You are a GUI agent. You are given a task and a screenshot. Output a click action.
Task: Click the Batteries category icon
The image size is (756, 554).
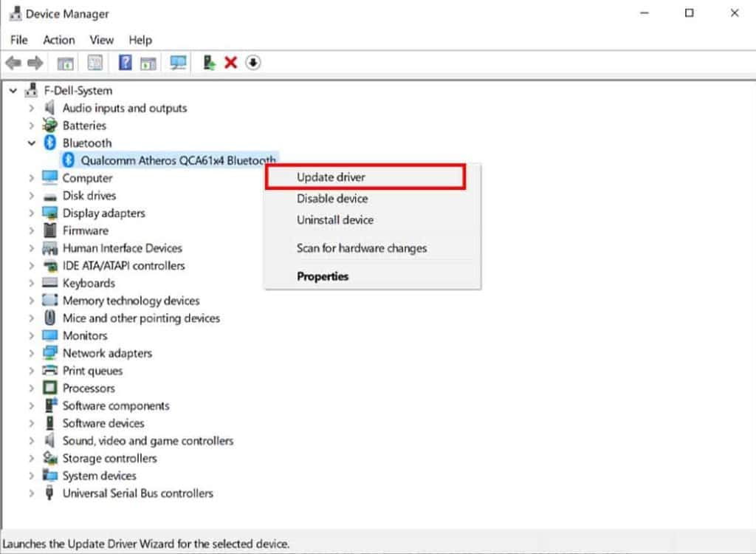49,125
